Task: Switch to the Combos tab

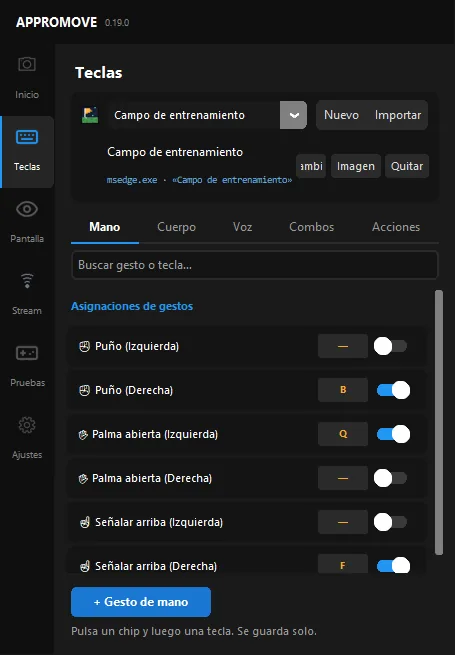Action: [312, 227]
